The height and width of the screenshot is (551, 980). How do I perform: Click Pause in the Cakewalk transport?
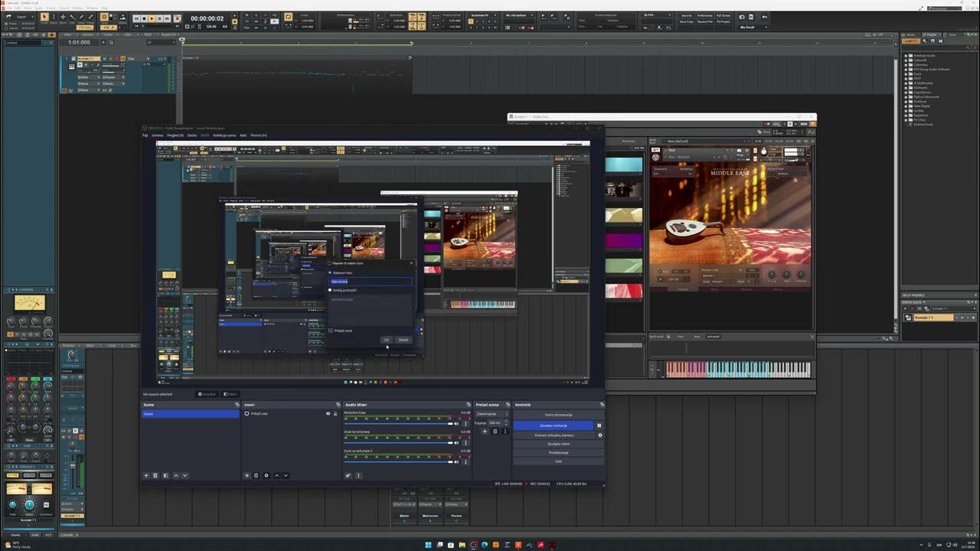point(160,18)
